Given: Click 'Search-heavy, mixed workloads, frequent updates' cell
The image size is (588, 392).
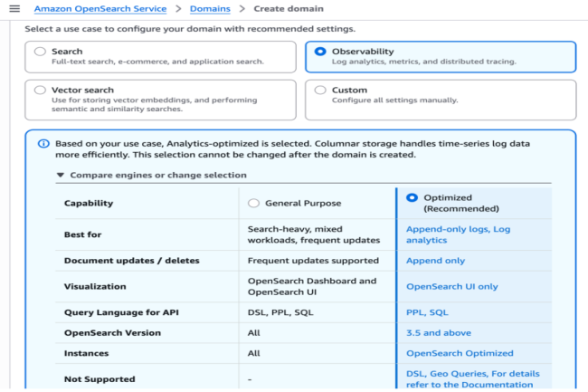Looking at the screenshot, I should coord(314,234).
